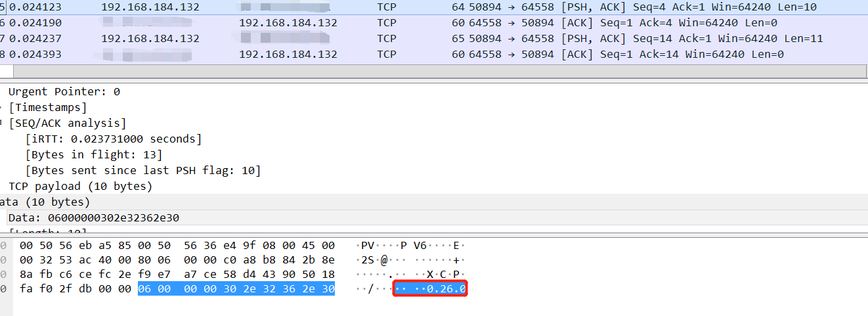The height and width of the screenshot is (316, 868).
Task: Click ASCII text '2S·@' second row
Action: click(374, 260)
